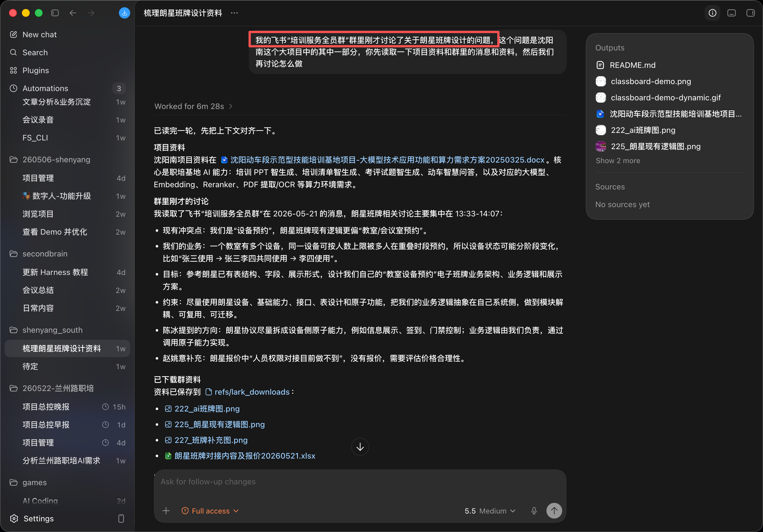Screen dimensions: 763x532
Task: Click the blue download update icon
Action: coord(124,13)
